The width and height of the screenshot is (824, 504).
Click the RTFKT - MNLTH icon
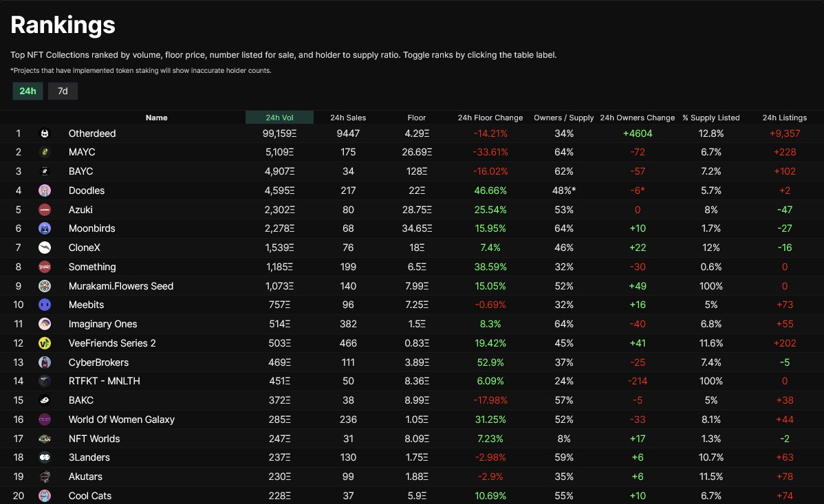tap(45, 381)
